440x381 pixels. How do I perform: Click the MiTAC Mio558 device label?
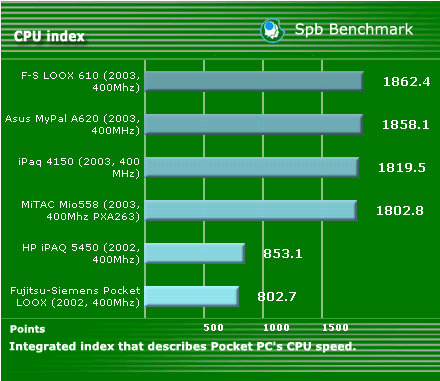pos(80,211)
